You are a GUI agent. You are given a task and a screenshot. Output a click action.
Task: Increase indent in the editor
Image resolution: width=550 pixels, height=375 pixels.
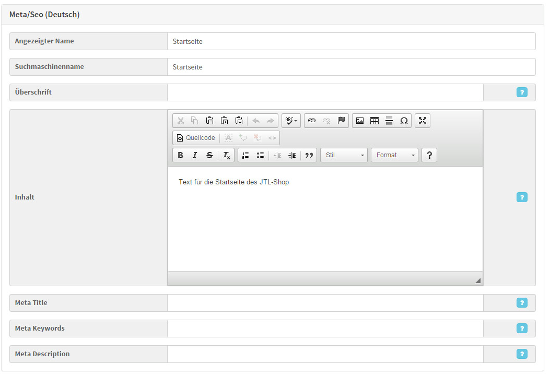[292, 155]
